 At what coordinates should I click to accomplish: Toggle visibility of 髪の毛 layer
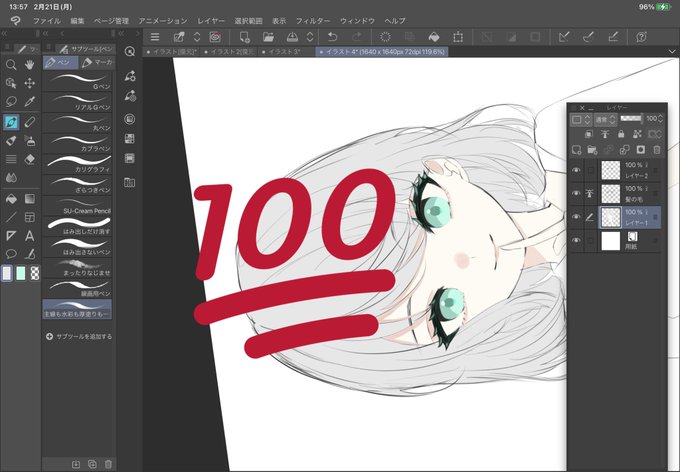[x=576, y=193]
